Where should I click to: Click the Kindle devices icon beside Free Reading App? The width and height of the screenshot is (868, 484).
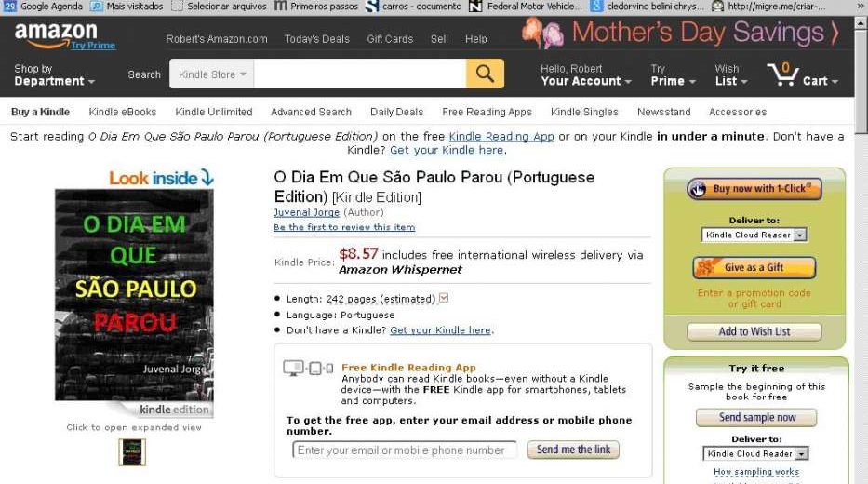coord(308,369)
